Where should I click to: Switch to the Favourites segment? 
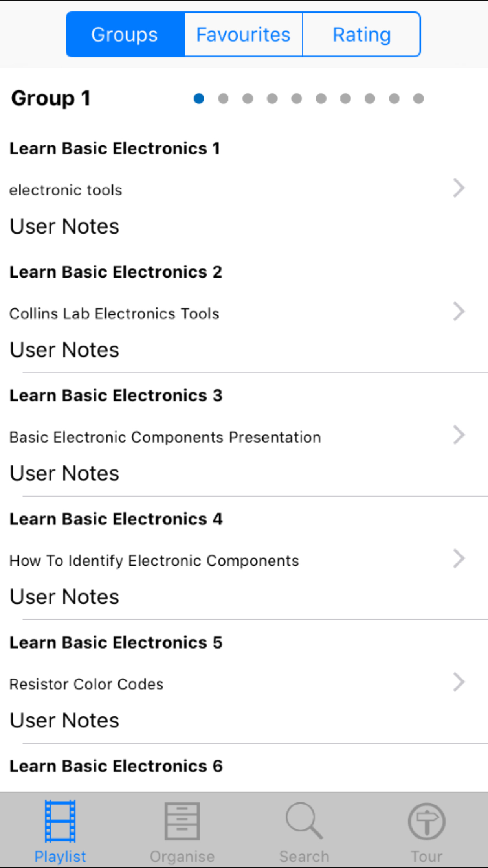coord(244,35)
